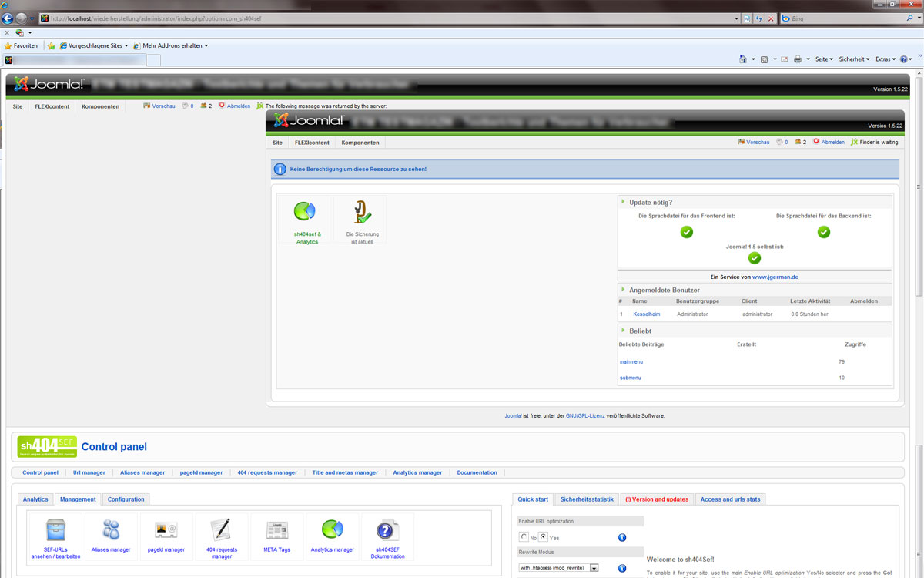924x578 pixels.
Task: Click Title and metas manager link
Action: click(x=345, y=472)
